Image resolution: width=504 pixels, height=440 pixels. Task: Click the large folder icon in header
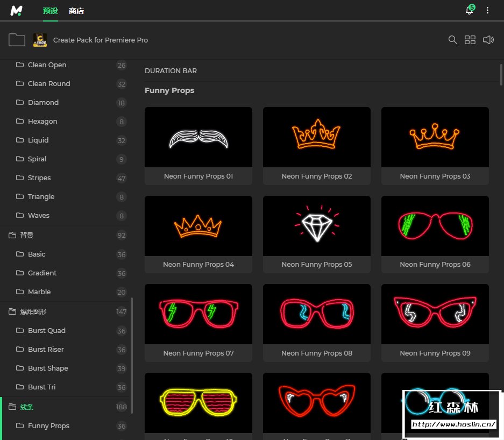17,40
